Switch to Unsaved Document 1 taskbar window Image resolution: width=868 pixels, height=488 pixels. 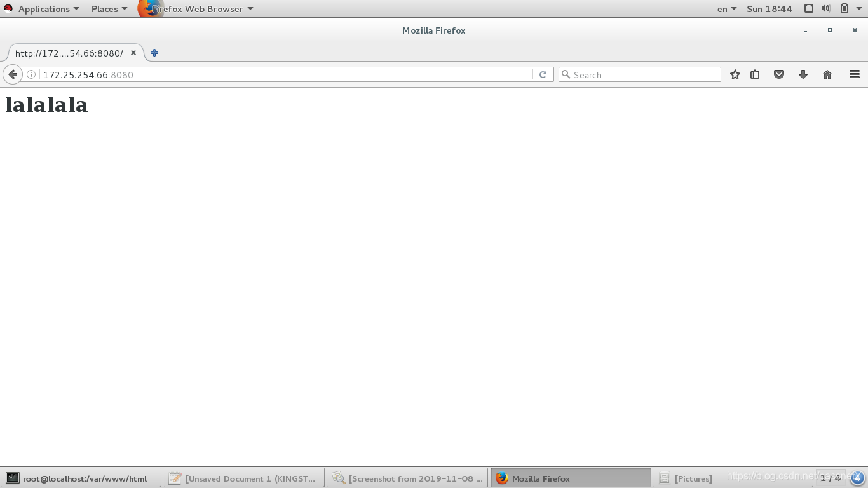point(243,478)
